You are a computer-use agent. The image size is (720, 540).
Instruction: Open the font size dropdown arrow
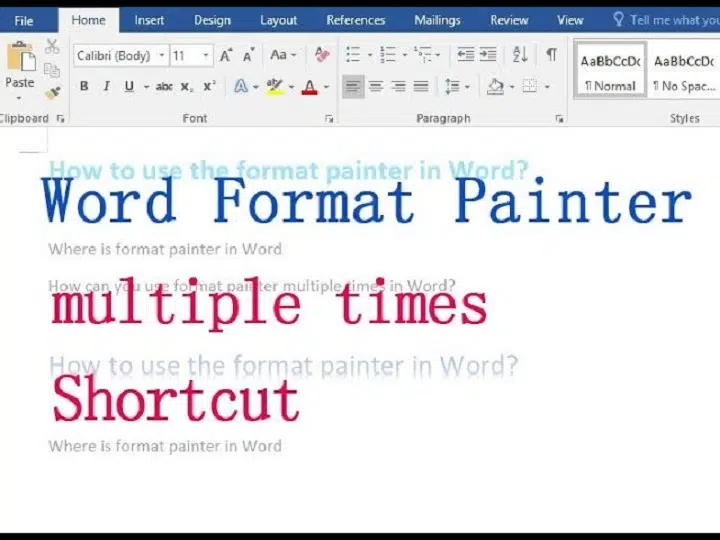[206, 56]
